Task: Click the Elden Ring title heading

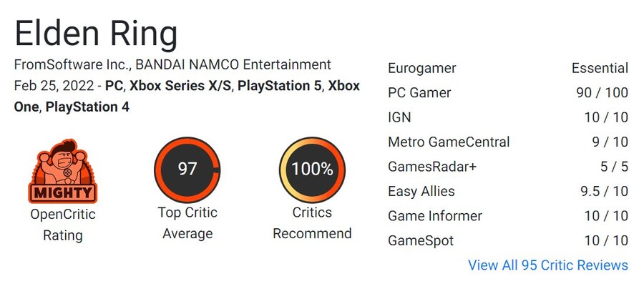Action: (x=96, y=34)
